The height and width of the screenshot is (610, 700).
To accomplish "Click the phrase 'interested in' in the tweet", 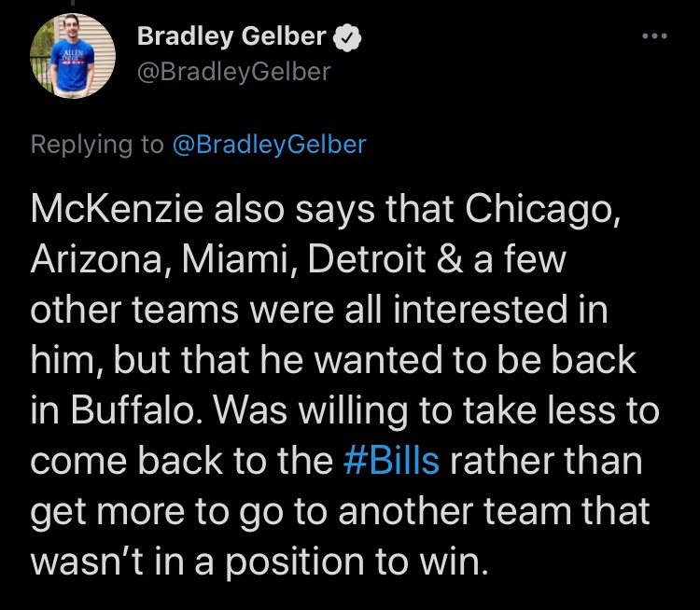I will point(500,310).
